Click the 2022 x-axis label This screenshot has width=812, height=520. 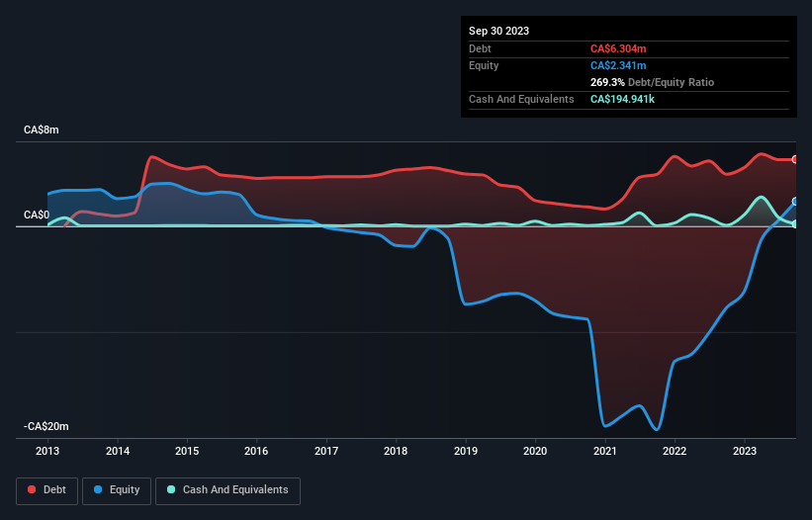click(675, 451)
